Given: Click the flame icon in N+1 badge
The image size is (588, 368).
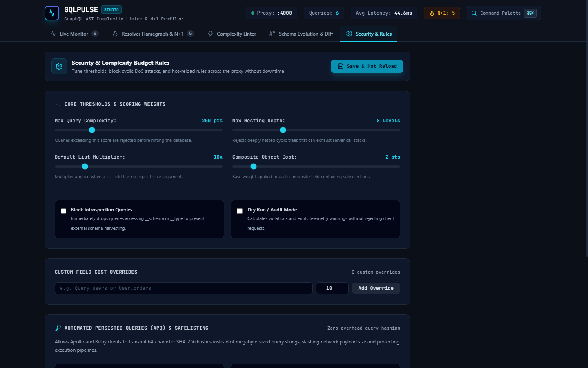Looking at the screenshot, I should (x=432, y=13).
